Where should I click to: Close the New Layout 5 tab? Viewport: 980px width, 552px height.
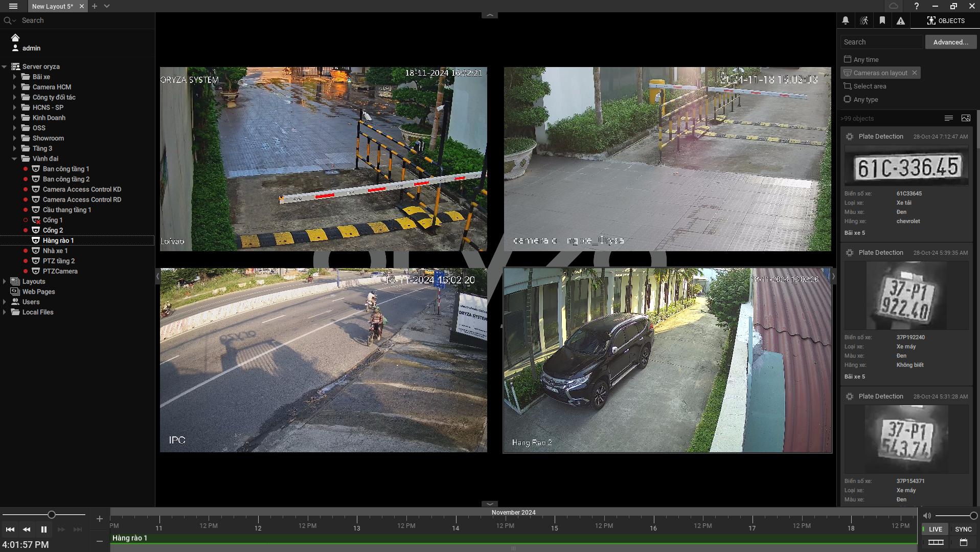point(82,6)
